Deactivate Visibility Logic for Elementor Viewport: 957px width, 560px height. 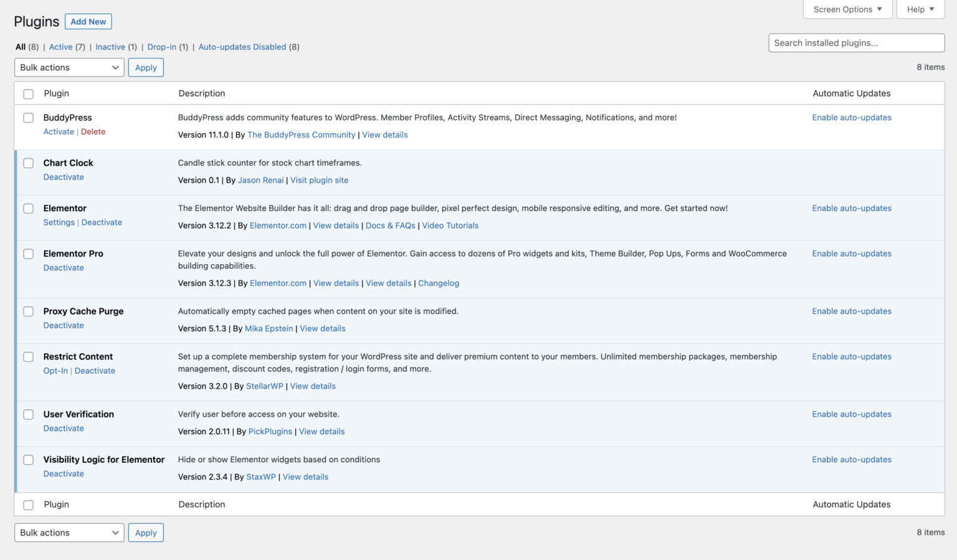(x=64, y=473)
